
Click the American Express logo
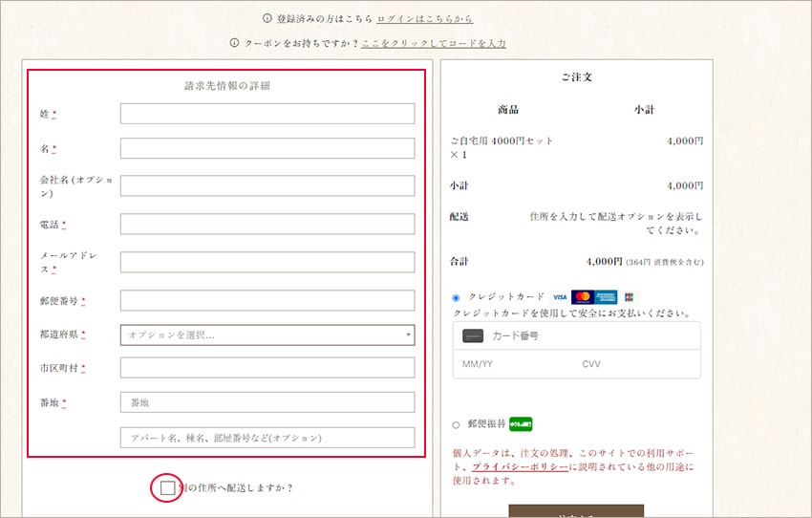(x=606, y=297)
